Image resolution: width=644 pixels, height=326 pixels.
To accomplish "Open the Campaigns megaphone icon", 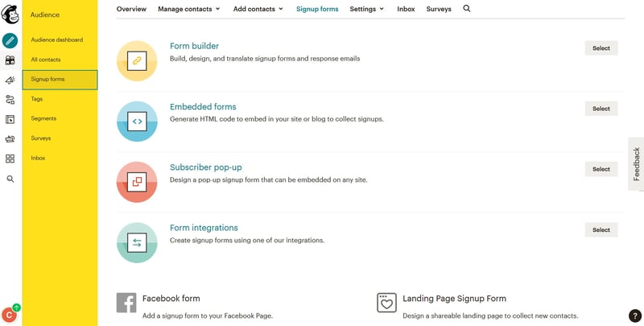I will pos(10,80).
